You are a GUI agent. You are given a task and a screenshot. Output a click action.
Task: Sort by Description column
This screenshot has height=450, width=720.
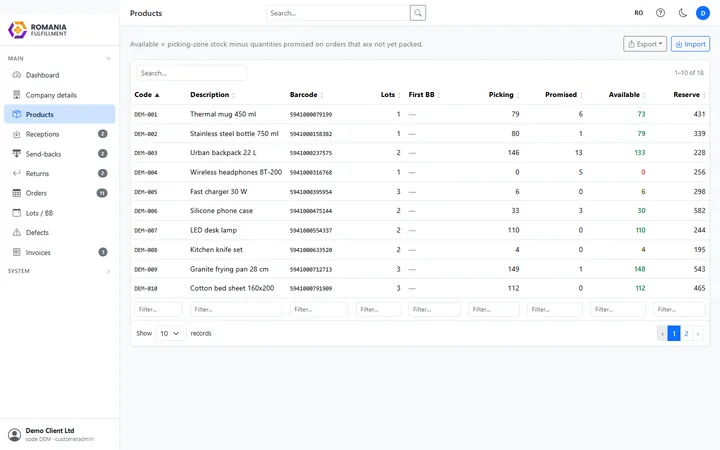[213, 95]
